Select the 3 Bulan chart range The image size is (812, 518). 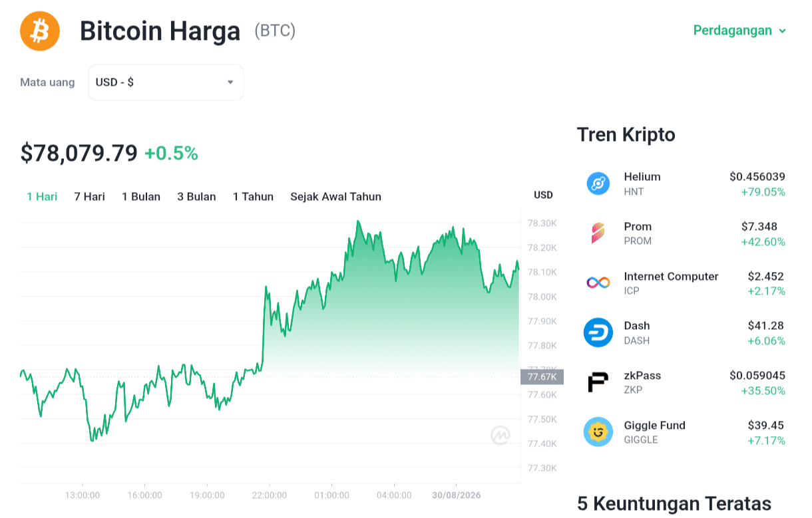coord(196,197)
